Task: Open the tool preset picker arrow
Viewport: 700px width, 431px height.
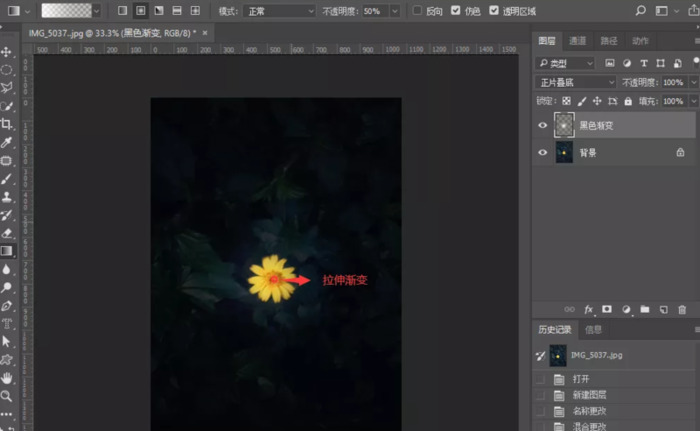Action: coord(27,11)
